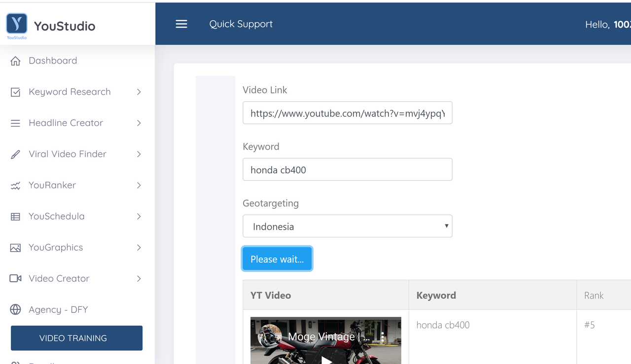This screenshot has height=364, width=631.
Task: Click the Please wait... button
Action: coord(277,259)
